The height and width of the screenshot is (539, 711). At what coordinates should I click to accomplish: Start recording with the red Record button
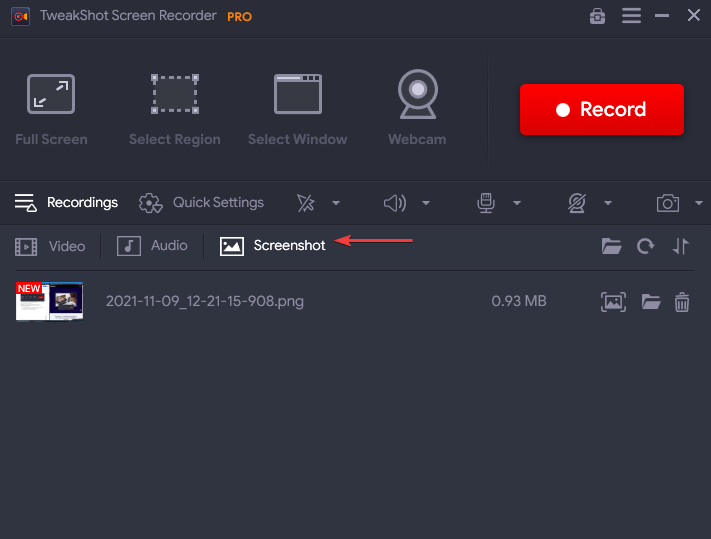coord(601,110)
